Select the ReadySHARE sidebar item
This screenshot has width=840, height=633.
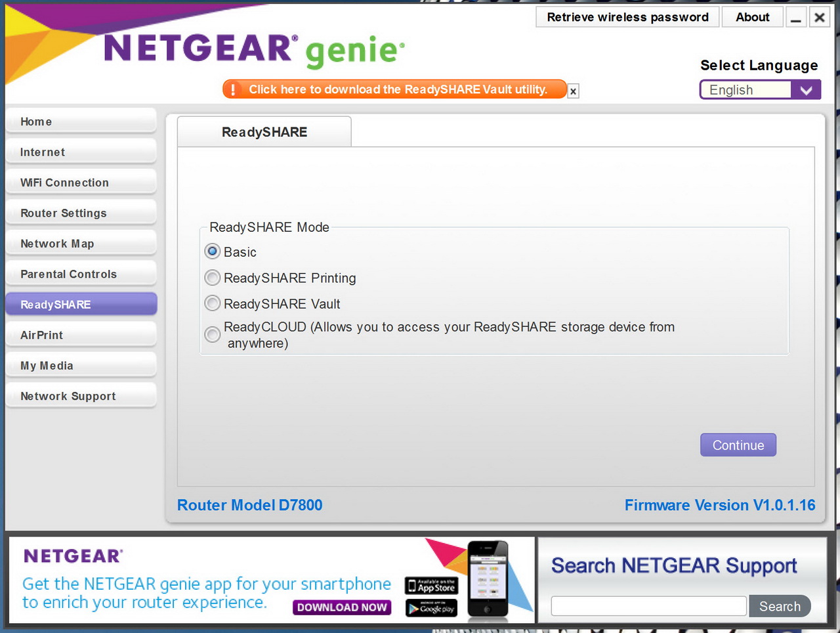(81, 305)
